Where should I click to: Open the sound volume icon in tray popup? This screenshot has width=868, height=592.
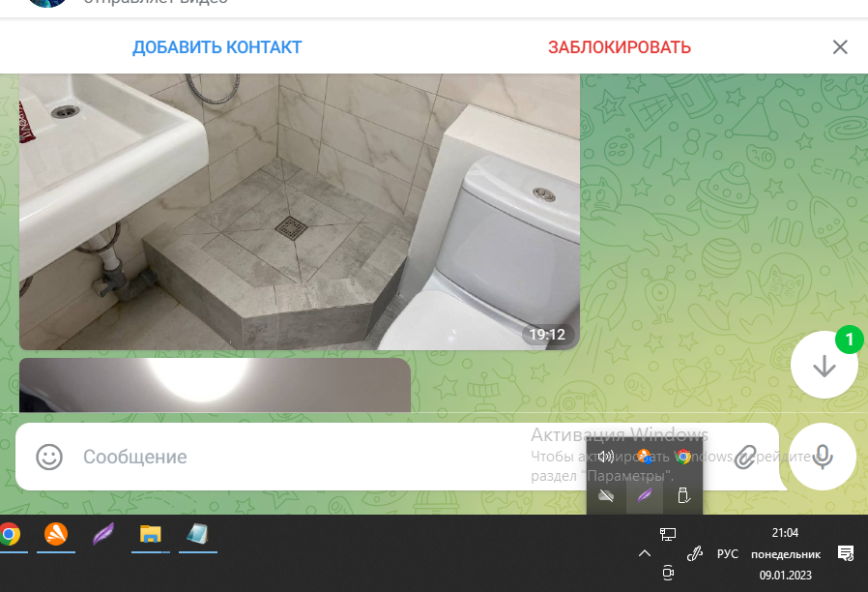[606, 457]
